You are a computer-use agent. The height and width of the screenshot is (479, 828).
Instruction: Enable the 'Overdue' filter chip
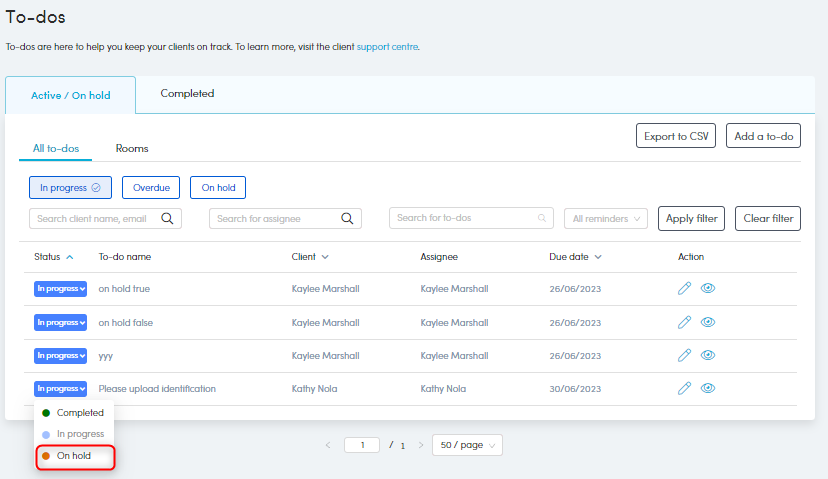click(x=151, y=187)
